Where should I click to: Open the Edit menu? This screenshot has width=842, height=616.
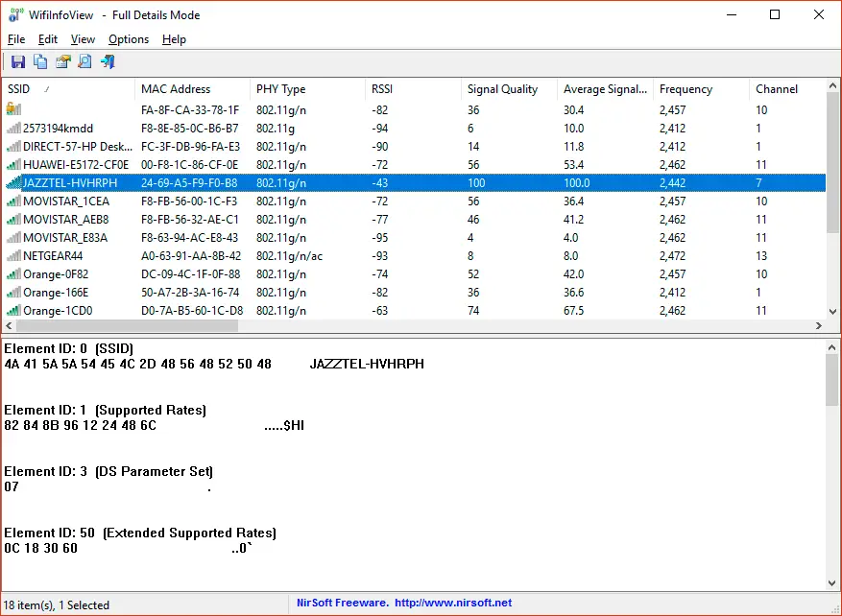tap(48, 39)
